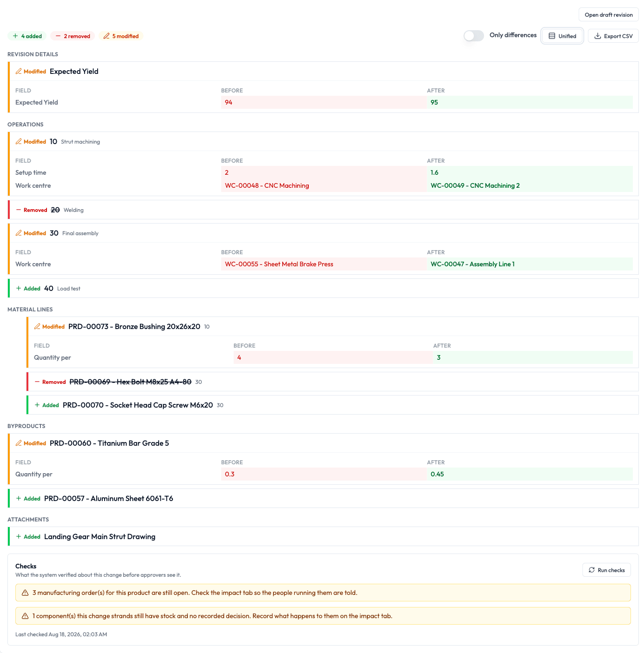644x653 pixels.
Task: Select the Expected Yield modified row header
Action: [323, 71]
